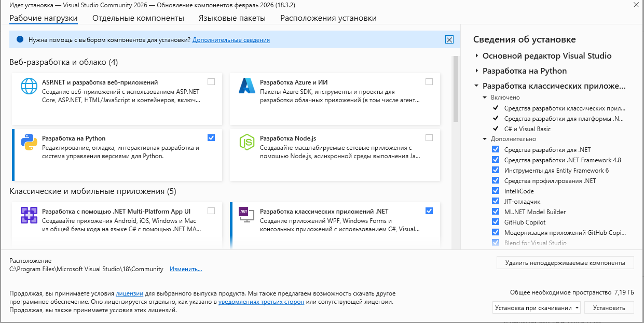This screenshot has width=644, height=323.
Task: Click the install path C:\Program Files text
Action: pos(86,269)
